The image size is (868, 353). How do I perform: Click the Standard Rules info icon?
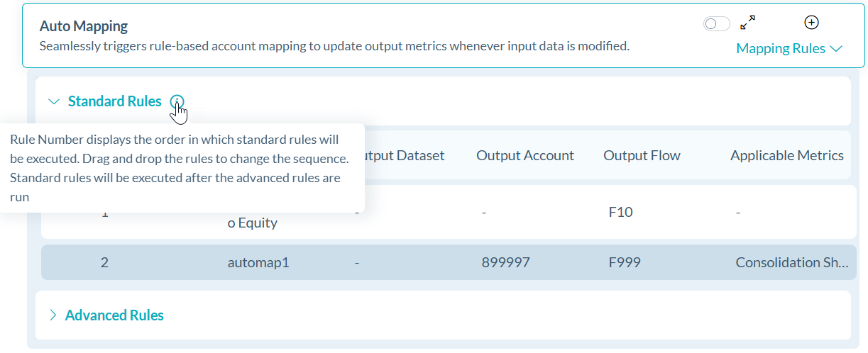177,101
